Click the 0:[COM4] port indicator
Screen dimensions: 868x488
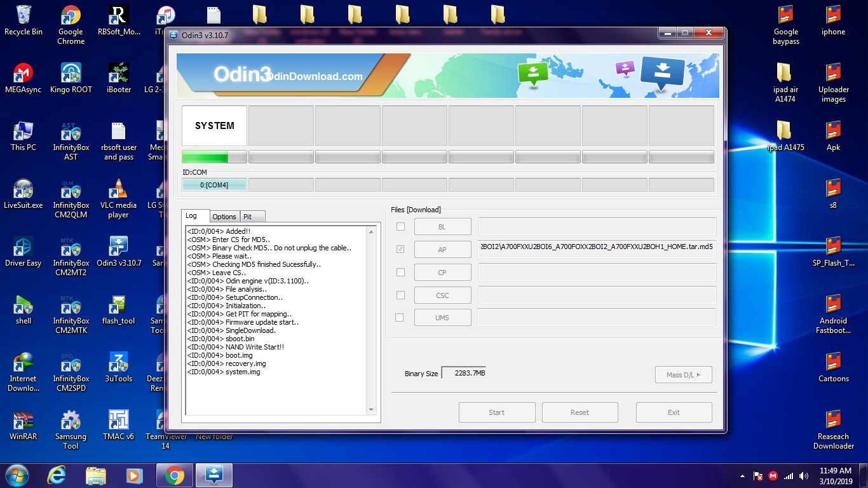pos(214,185)
